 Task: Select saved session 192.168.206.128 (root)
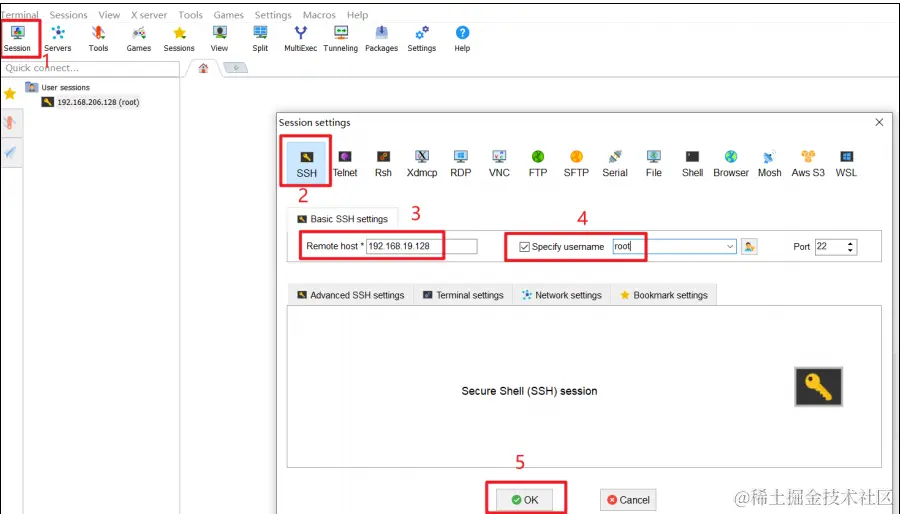(91, 102)
